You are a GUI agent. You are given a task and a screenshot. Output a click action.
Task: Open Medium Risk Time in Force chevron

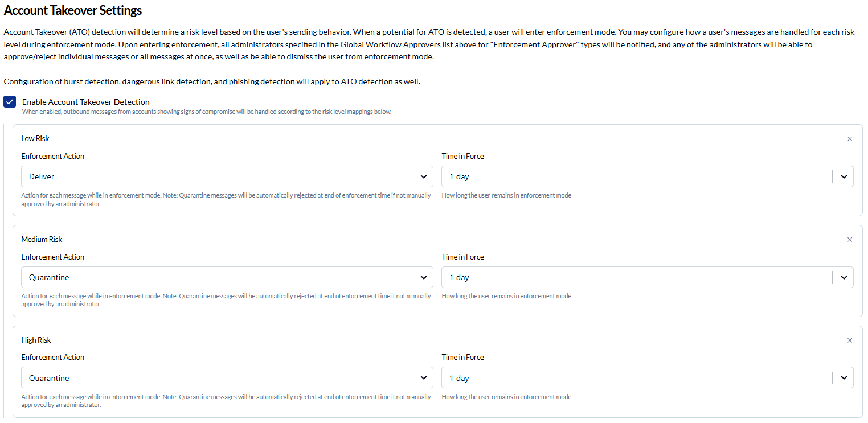coord(844,277)
